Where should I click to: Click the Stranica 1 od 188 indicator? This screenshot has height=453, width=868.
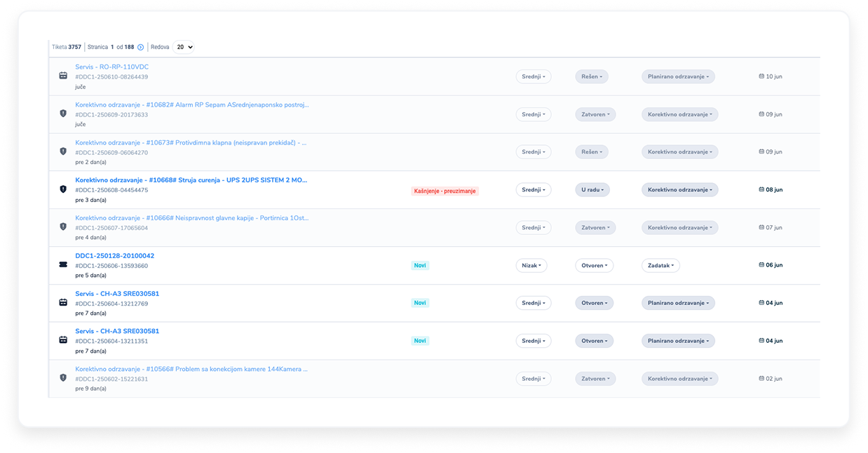coord(111,47)
